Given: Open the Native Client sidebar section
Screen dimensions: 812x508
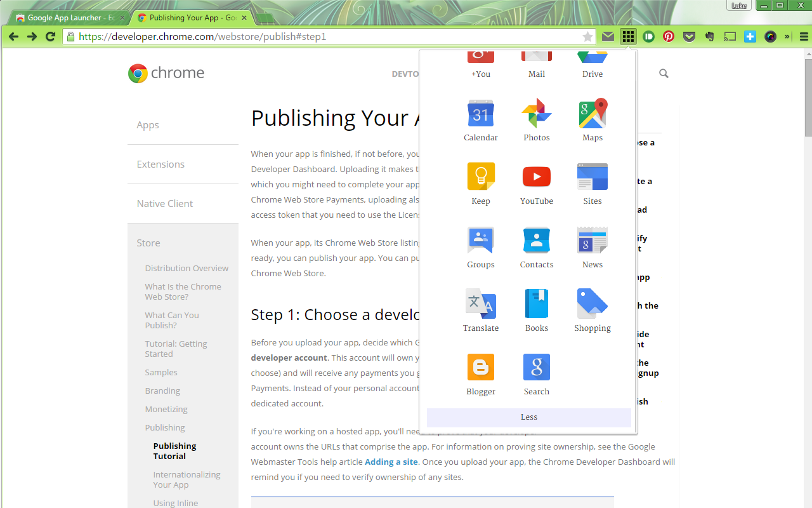Looking at the screenshot, I should (x=165, y=204).
